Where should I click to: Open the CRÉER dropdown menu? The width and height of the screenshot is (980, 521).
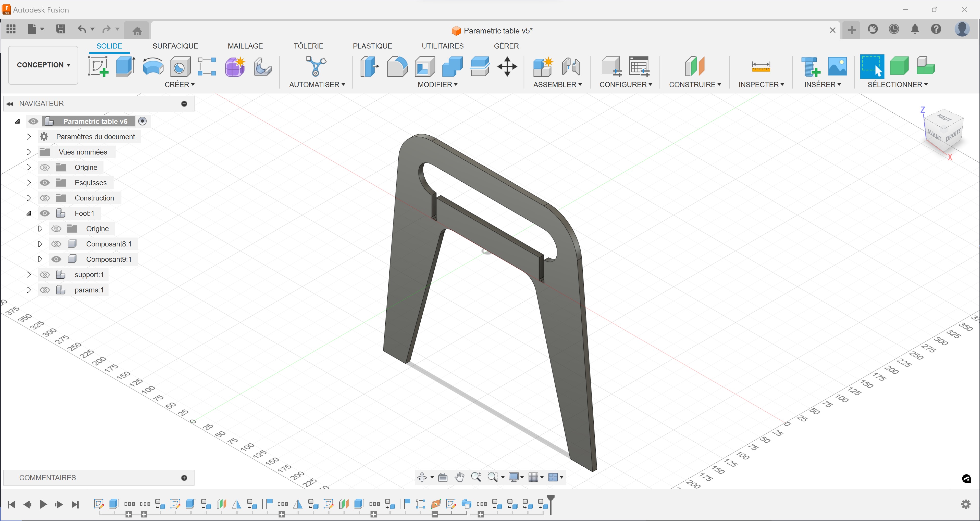click(179, 85)
